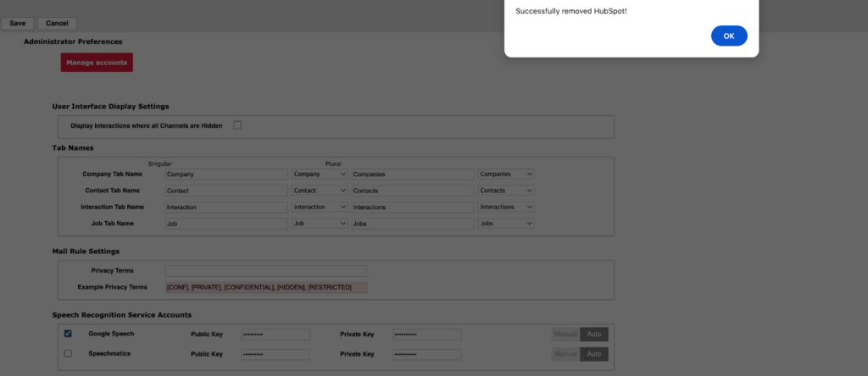Viewport: 868px width, 376px height.
Task: Switch Speechmatics to Manual mode
Action: pos(565,354)
